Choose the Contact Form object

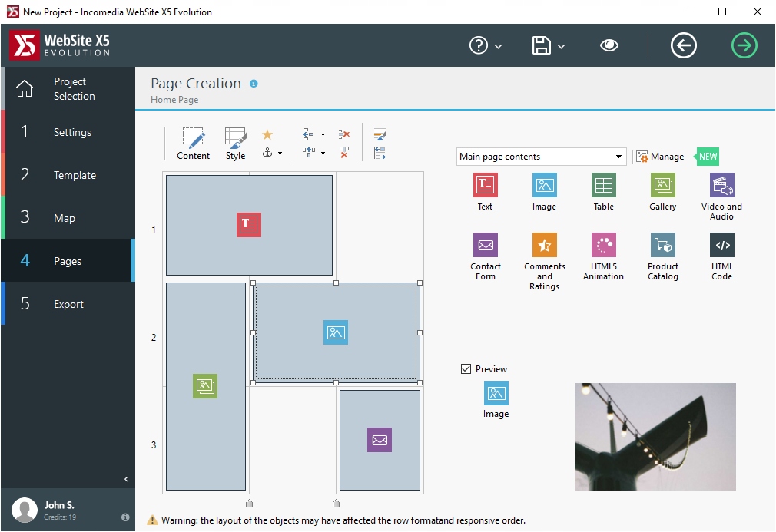485,246
